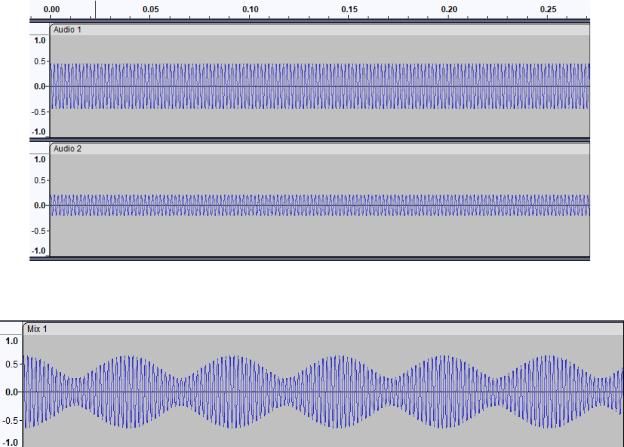Click the 0.15 mark on timeline ruler
This screenshot has height=447, width=624.
point(349,9)
